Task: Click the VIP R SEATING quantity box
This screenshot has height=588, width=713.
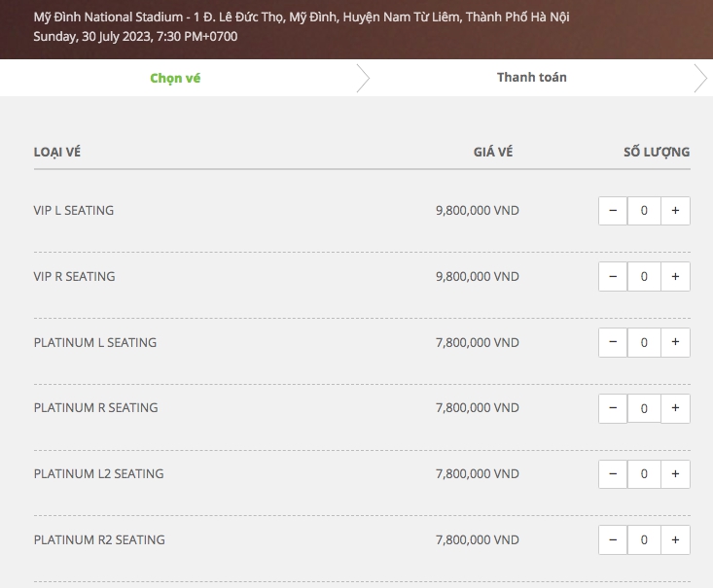Action: pos(644,277)
